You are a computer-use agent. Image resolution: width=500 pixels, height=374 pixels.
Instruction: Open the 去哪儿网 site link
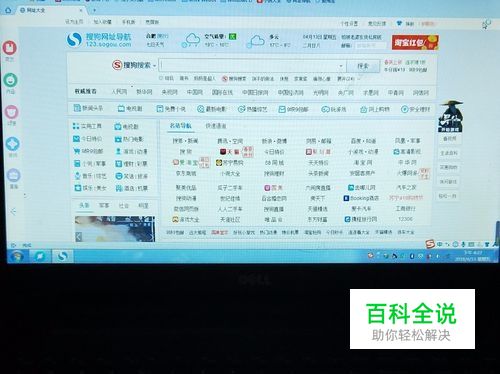click(x=362, y=188)
